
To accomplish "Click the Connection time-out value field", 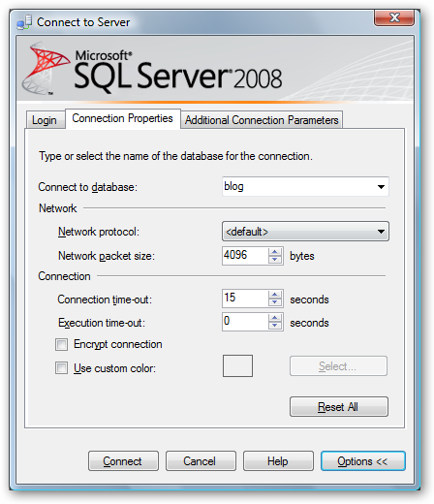I will click(245, 299).
